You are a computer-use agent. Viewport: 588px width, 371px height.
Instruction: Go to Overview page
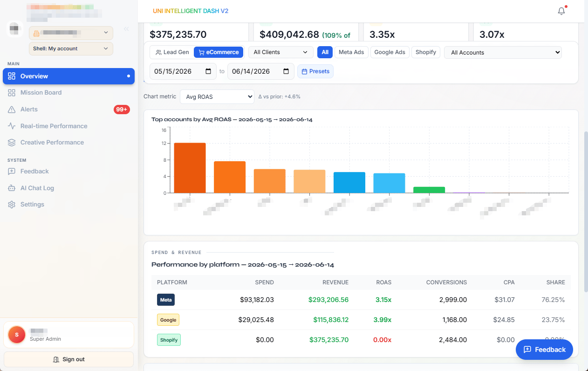pos(68,76)
